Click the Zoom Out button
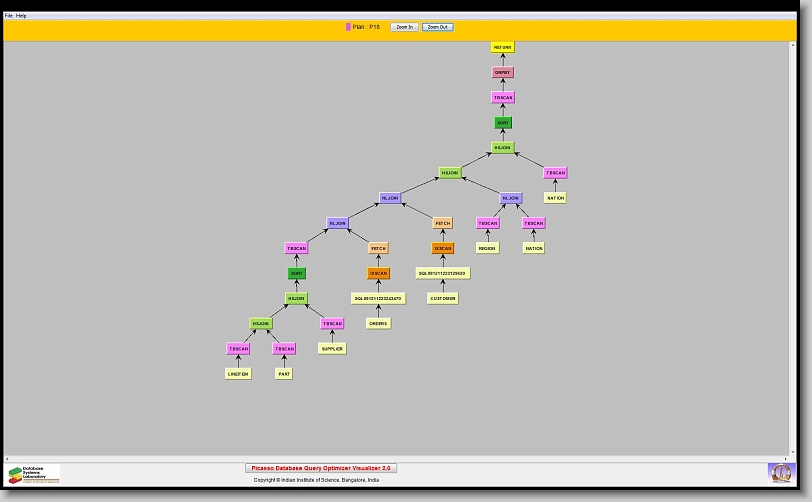This screenshot has height=502, width=812. (x=437, y=27)
